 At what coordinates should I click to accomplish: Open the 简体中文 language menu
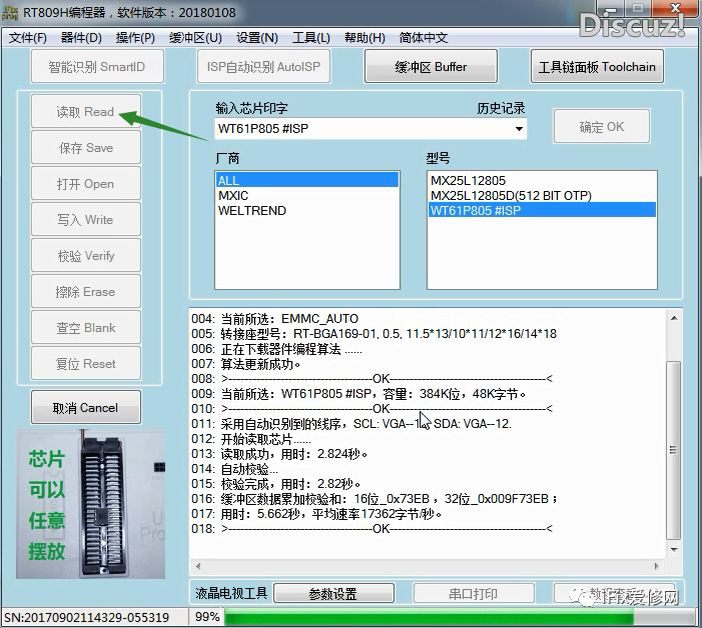[x=423, y=38]
